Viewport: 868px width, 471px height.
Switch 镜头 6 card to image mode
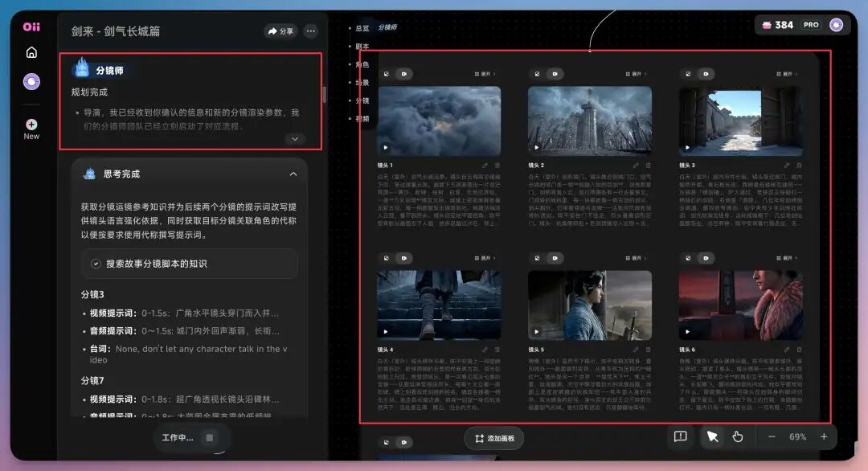(x=688, y=258)
